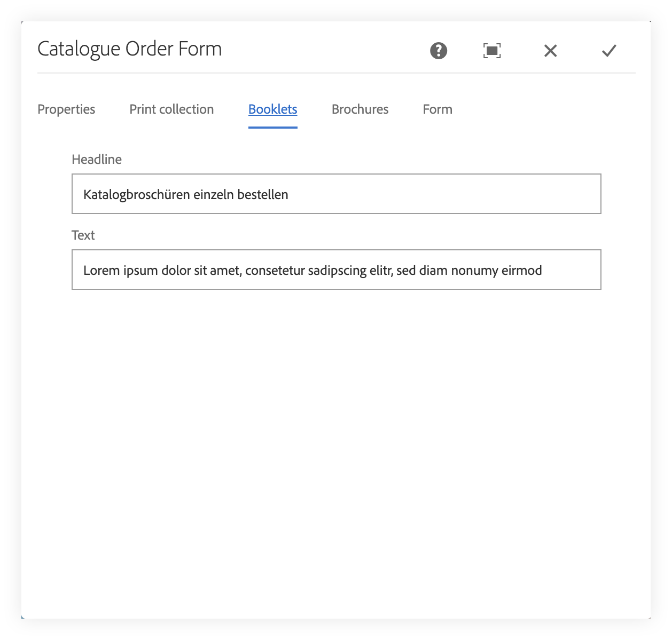This screenshot has height=640, width=672.
Task: Click the Lorem ipsum text in Text field
Action: (x=312, y=270)
